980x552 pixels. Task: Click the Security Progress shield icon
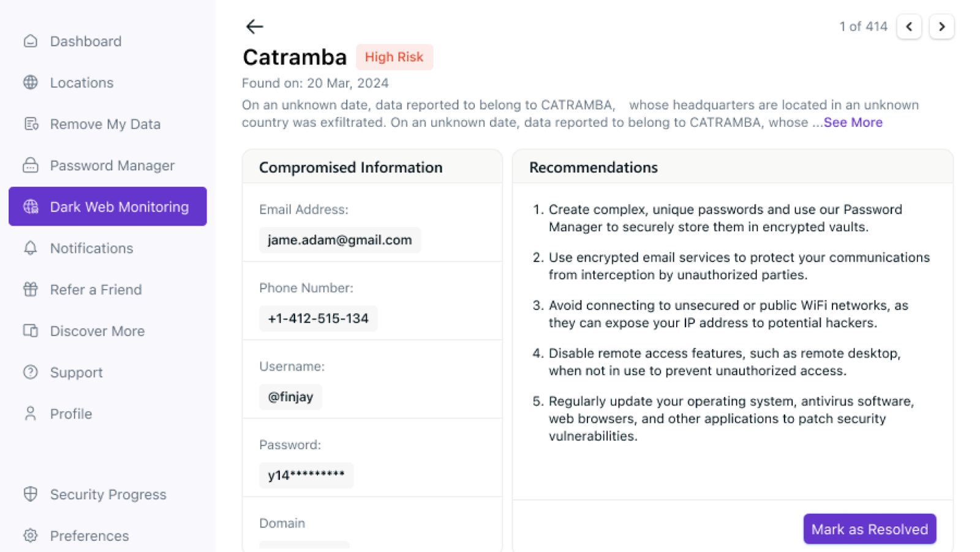coord(31,494)
